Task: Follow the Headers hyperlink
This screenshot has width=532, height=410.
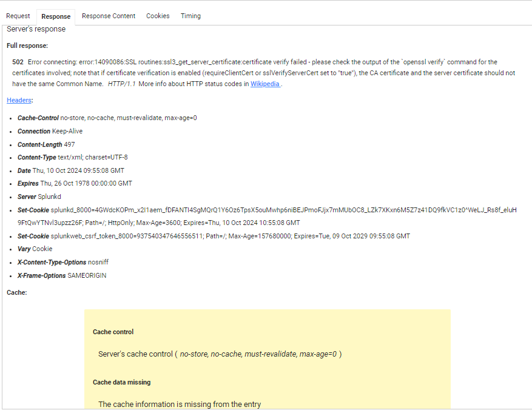Action: tap(19, 100)
